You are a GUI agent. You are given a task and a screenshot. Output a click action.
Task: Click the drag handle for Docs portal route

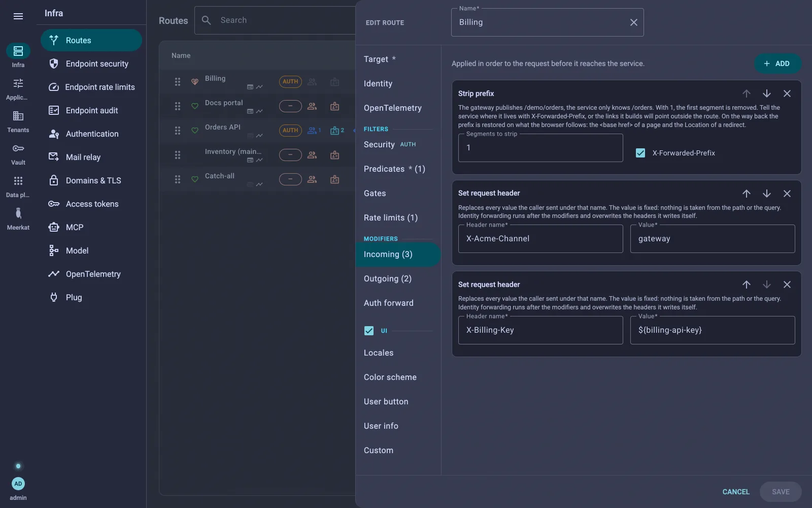[178, 106]
